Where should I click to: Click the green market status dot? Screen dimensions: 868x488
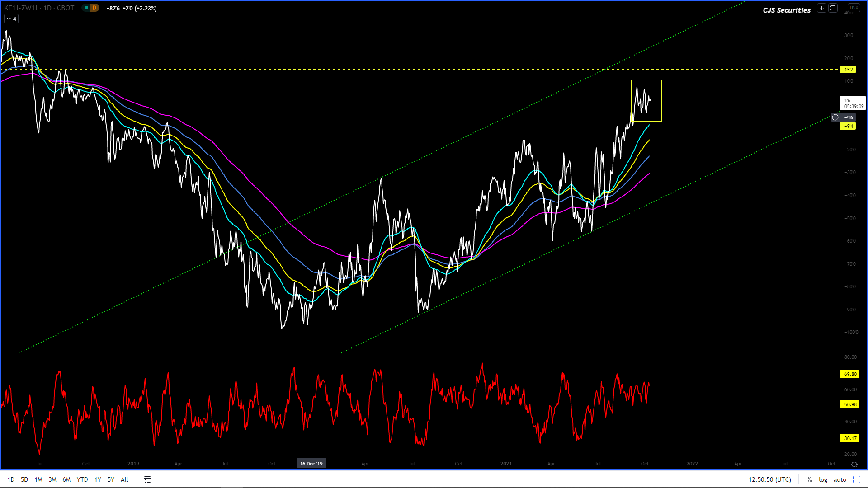pyautogui.click(x=86, y=8)
